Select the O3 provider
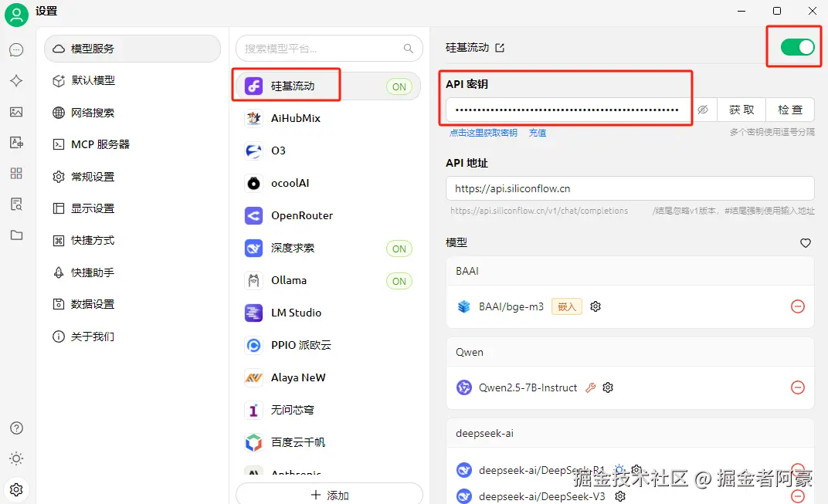Screen dimensions: 828x504 point(328,151)
